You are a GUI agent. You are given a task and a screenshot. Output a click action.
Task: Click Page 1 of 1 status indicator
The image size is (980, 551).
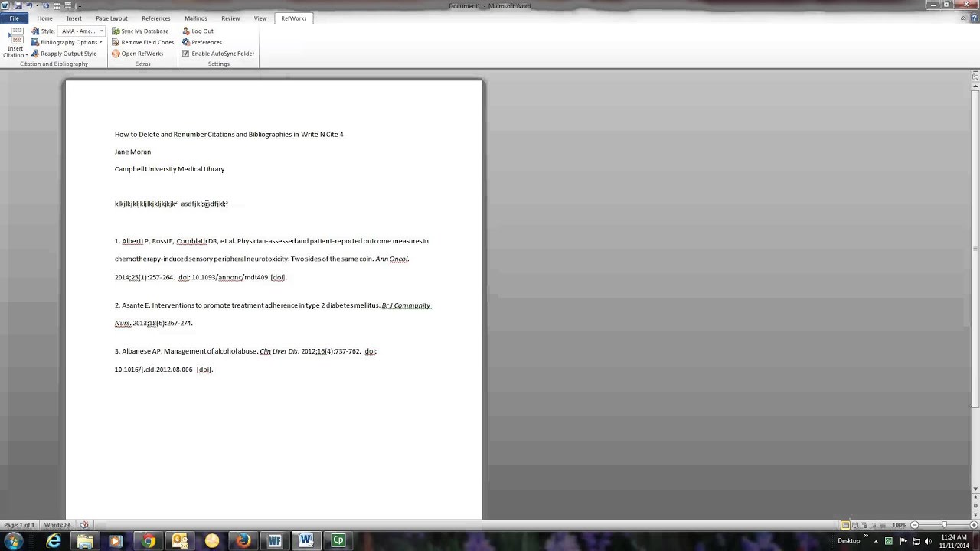(19, 525)
